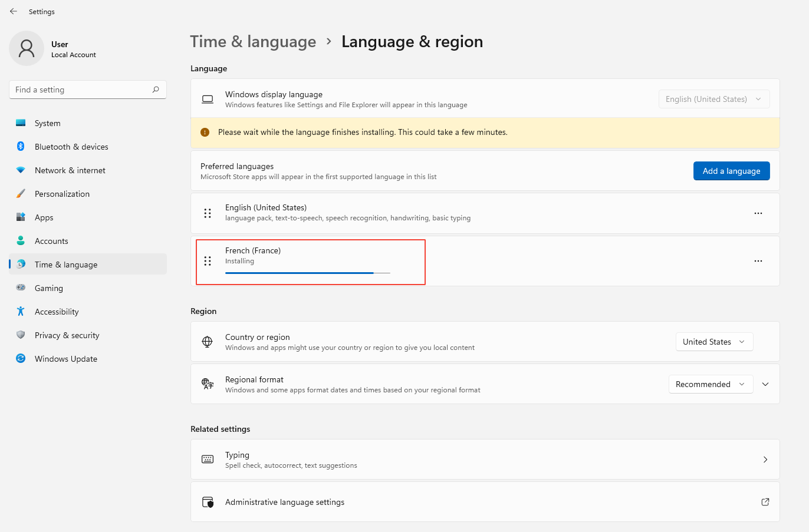Open Apps from the sidebar menu
This screenshot has width=809, height=532.
point(44,217)
